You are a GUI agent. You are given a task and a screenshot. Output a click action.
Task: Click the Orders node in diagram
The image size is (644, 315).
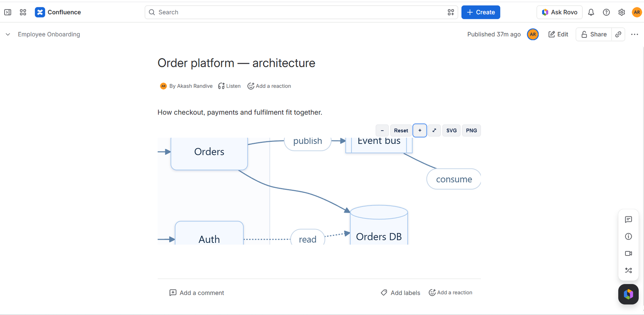(x=209, y=153)
